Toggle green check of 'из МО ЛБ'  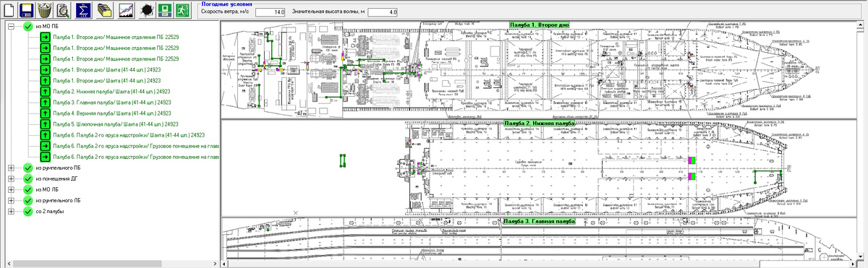tap(27, 189)
